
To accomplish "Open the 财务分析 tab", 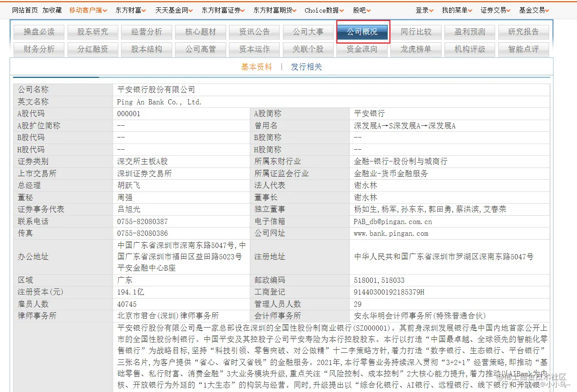I will (x=39, y=49).
